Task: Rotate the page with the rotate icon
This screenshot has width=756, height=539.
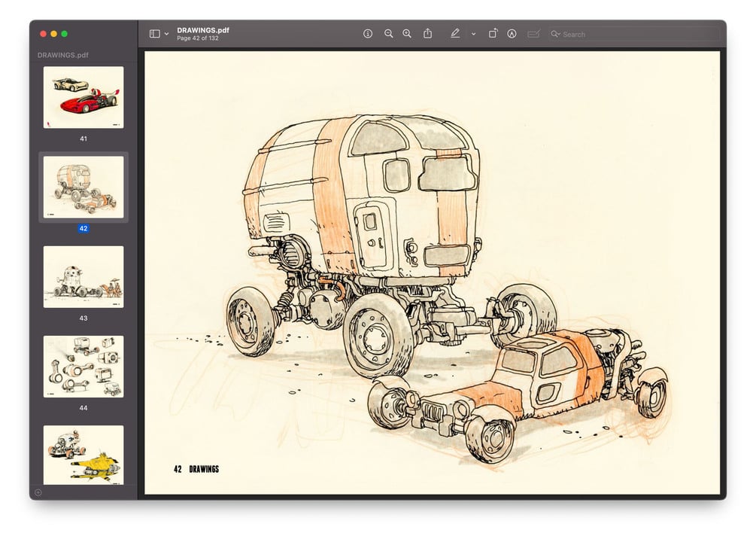Action: pos(493,33)
